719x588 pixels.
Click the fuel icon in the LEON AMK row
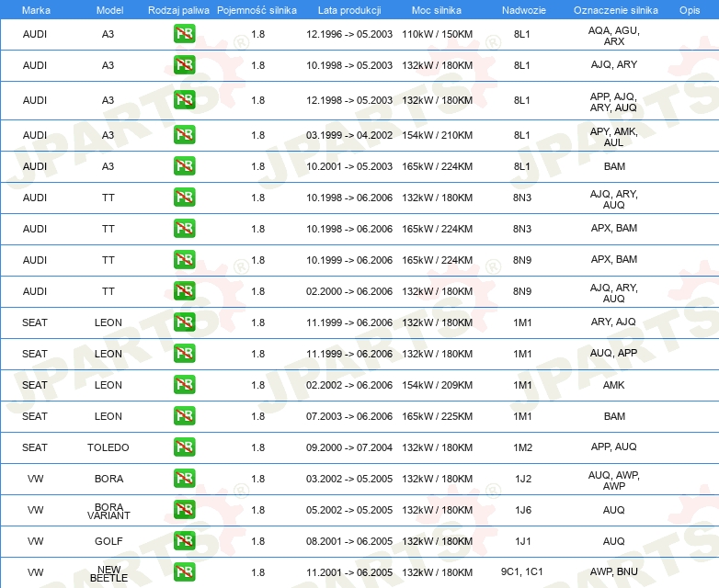point(184,384)
